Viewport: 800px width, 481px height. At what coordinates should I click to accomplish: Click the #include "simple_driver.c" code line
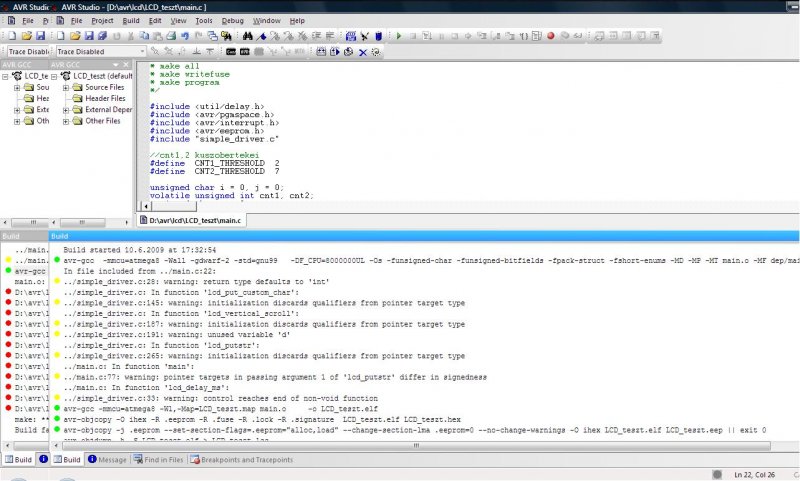coord(214,139)
